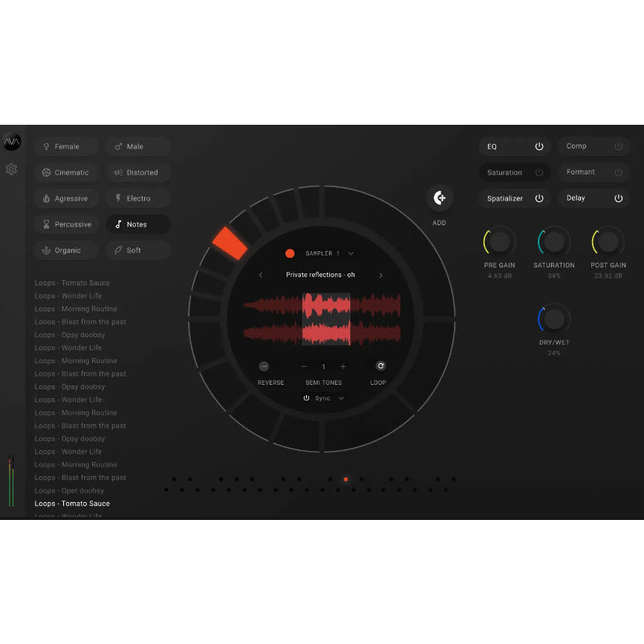
Task: Open the settings gear icon
Action: tap(11, 169)
